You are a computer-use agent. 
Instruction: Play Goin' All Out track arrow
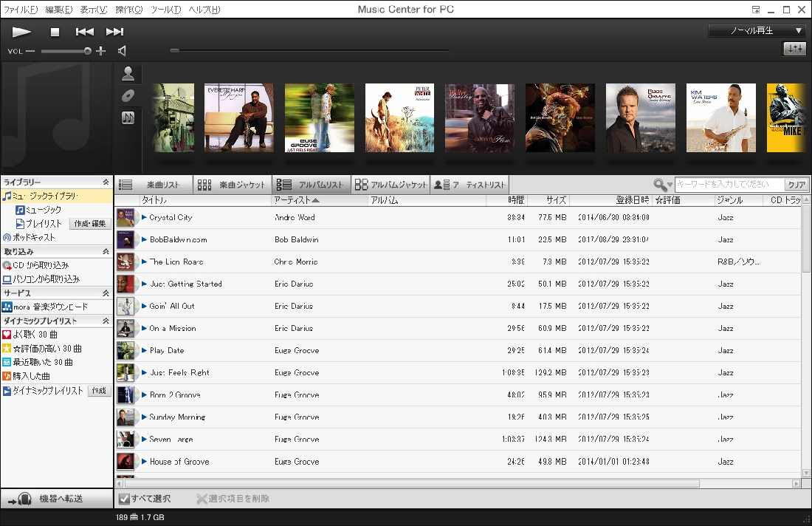tap(144, 306)
